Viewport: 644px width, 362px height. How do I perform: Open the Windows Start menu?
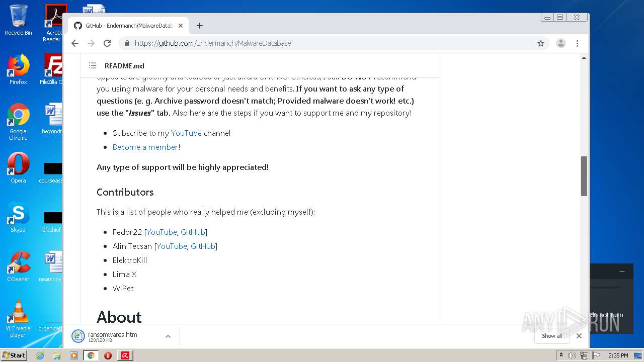[x=14, y=355]
